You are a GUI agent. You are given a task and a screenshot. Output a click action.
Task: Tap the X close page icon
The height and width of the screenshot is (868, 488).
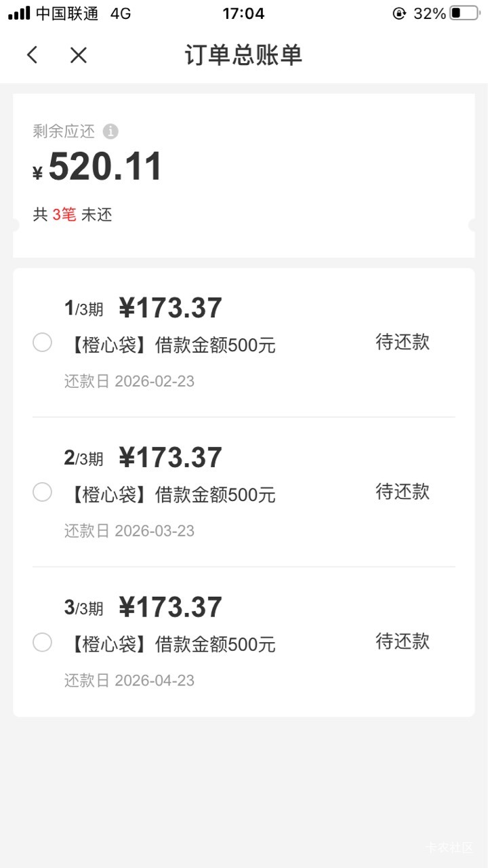(x=79, y=55)
